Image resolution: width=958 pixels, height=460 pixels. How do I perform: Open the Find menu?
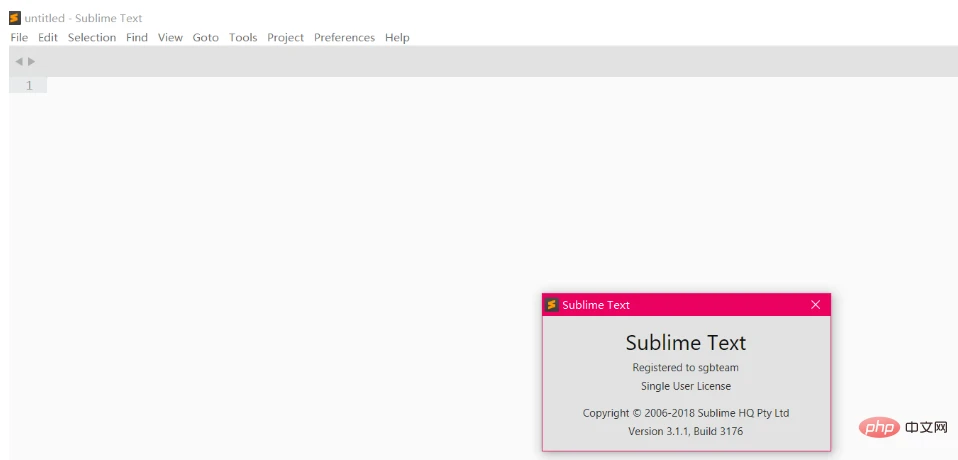coord(137,37)
